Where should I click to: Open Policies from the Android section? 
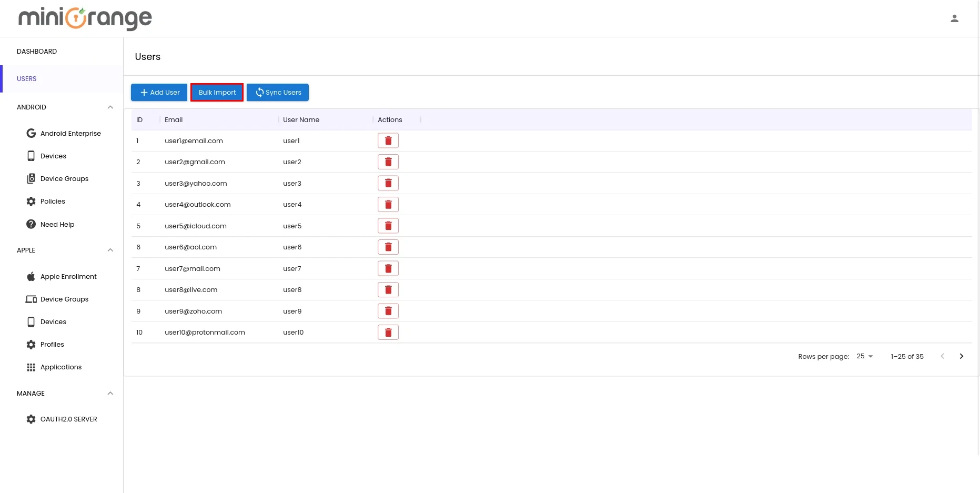pos(53,201)
